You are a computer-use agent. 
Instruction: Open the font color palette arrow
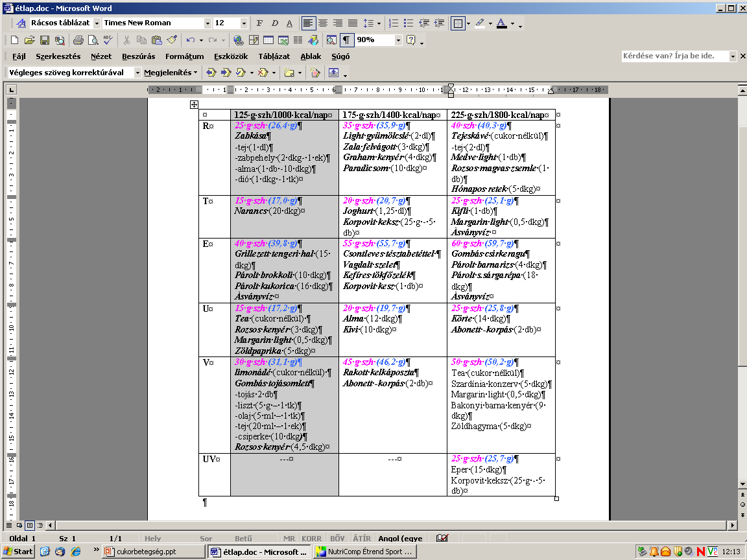tap(513, 23)
